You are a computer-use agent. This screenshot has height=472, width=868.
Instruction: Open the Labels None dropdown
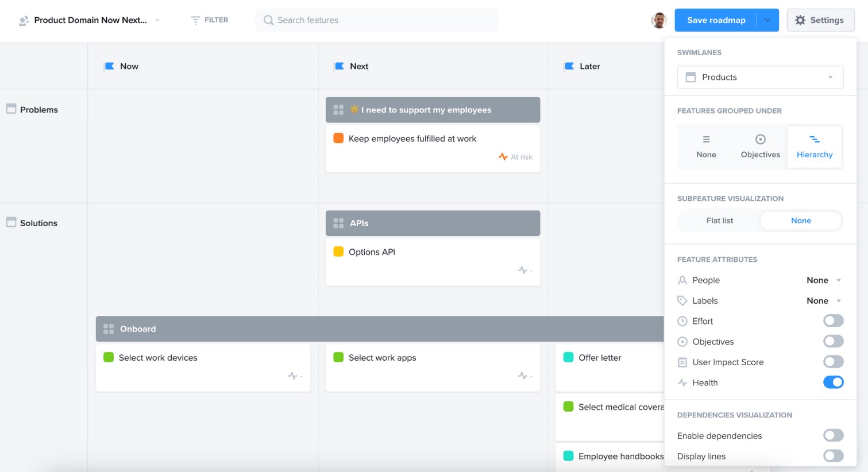pos(824,301)
